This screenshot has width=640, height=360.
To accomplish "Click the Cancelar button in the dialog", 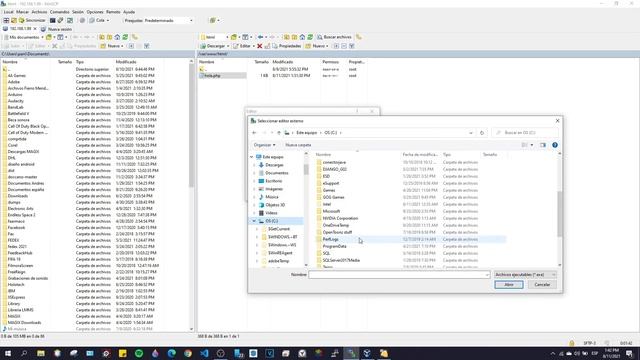I will [x=542, y=284].
